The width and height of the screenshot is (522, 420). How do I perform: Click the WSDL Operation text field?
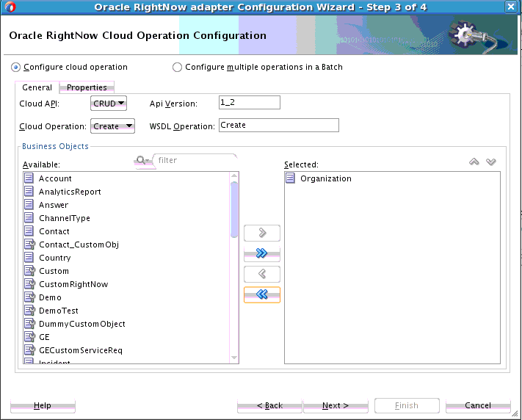point(278,126)
